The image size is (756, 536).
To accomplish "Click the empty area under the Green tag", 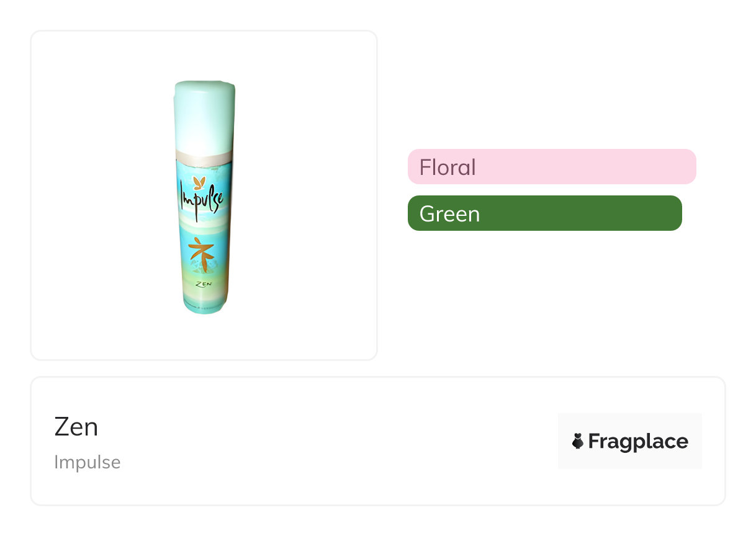I will pyautogui.click(x=546, y=285).
